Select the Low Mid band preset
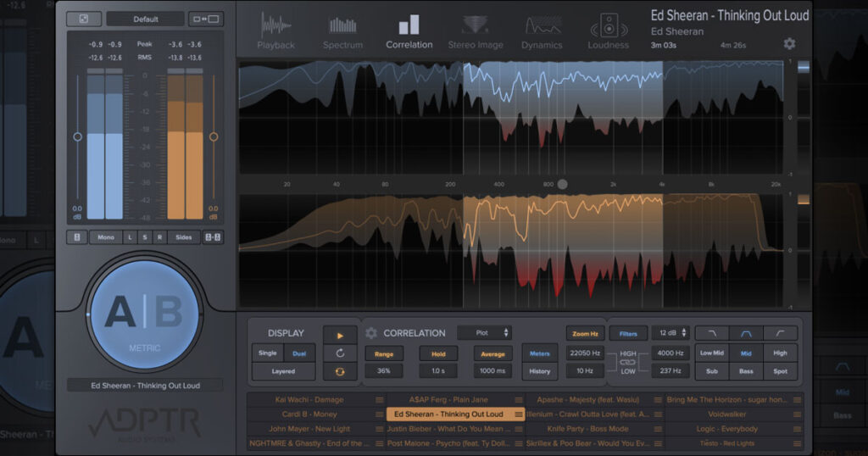Screen dimensions: 868x456 (x=712, y=353)
